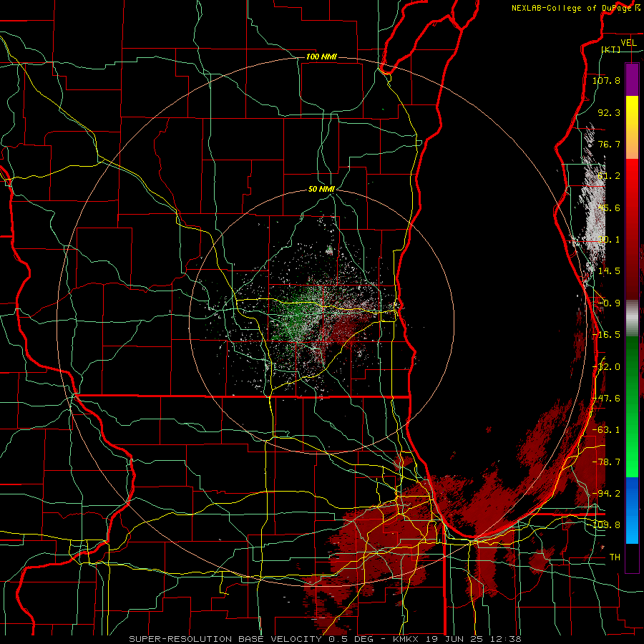
Task: Pick the gray near-zero color bar segment
Action: pos(632,318)
